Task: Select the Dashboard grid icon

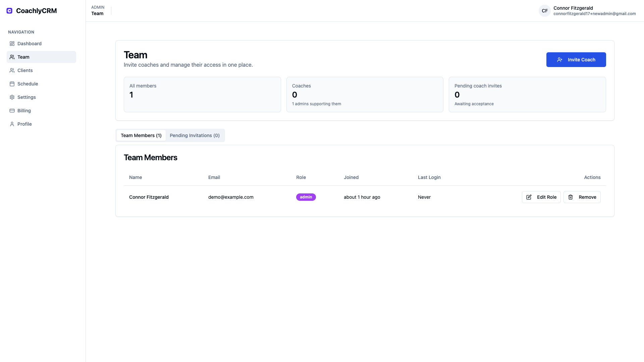Action: (x=12, y=44)
